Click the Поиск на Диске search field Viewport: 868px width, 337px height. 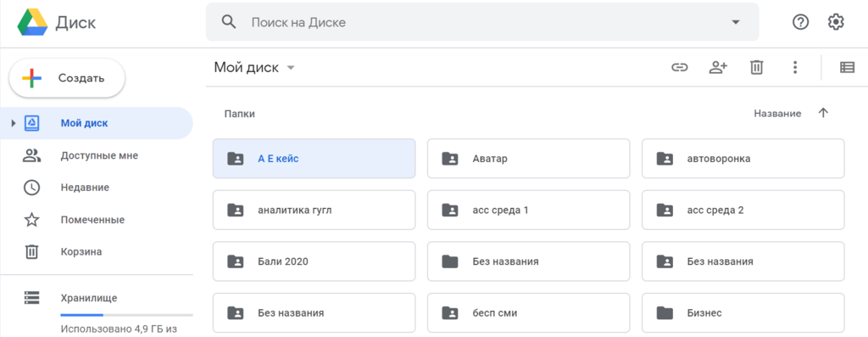[482, 22]
